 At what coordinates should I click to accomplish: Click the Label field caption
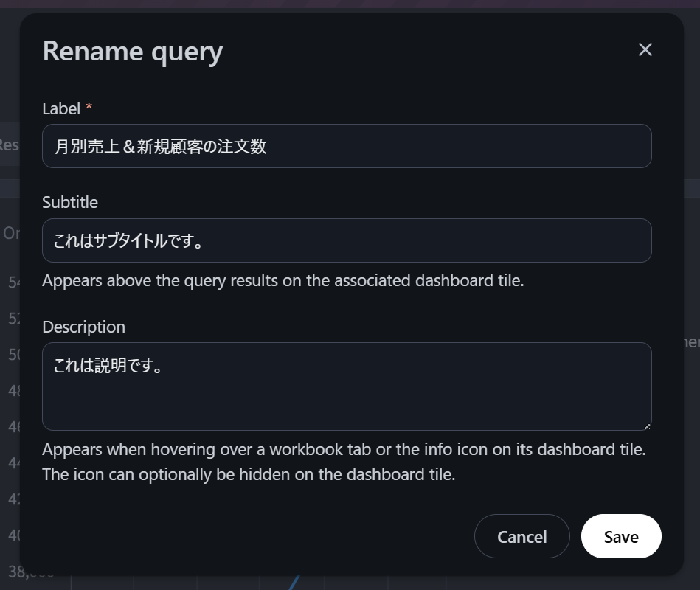pyautogui.click(x=62, y=108)
